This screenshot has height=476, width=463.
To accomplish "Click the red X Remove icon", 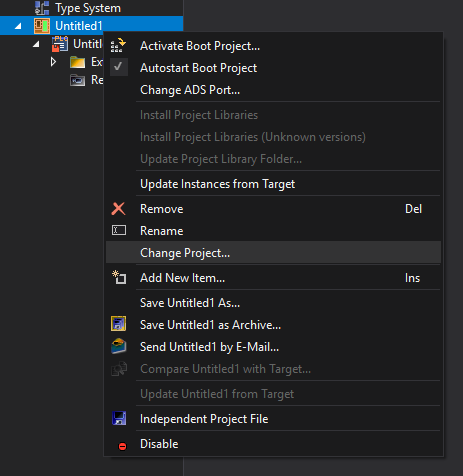I will (x=118, y=209).
